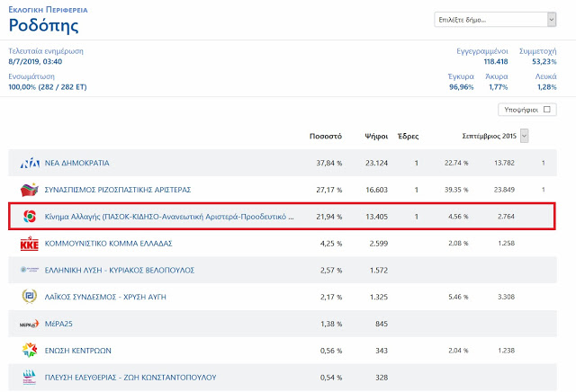The height and width of the screenshot is (392, 576).
Task: Open the Επιλέξτε δήμο dropdown
Action: 495,20
